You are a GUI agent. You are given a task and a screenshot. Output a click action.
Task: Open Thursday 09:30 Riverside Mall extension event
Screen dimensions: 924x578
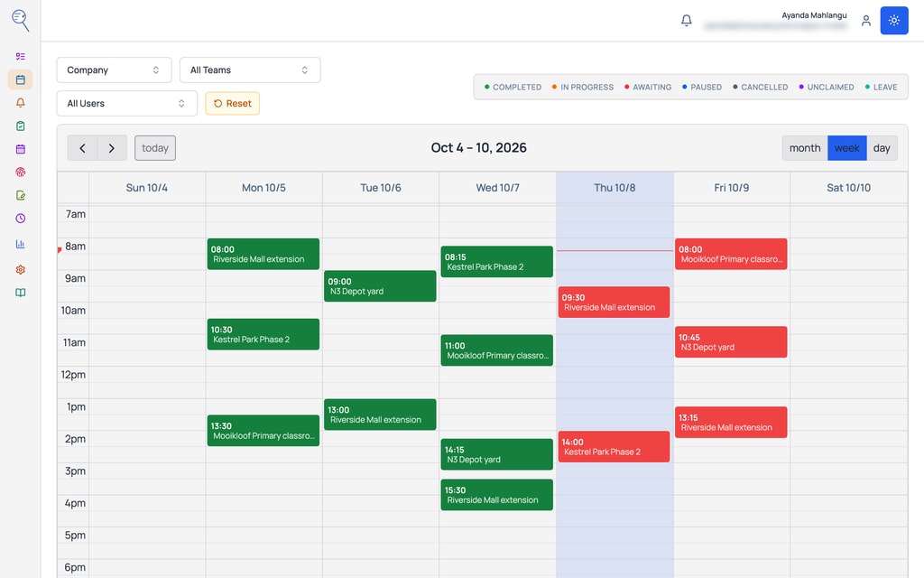coord(614,302)
